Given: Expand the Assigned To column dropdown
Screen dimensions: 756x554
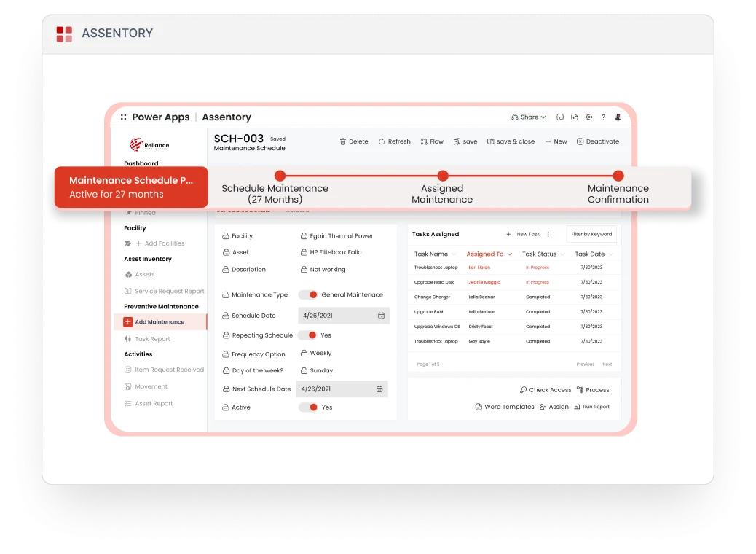Looking at the screenshot, I should (x=510, y=254).
